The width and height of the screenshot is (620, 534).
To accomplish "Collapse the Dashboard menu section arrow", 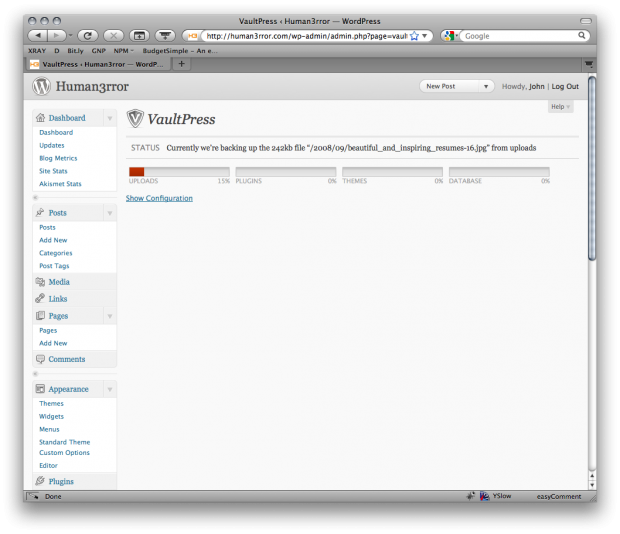I will pos(110,118).
